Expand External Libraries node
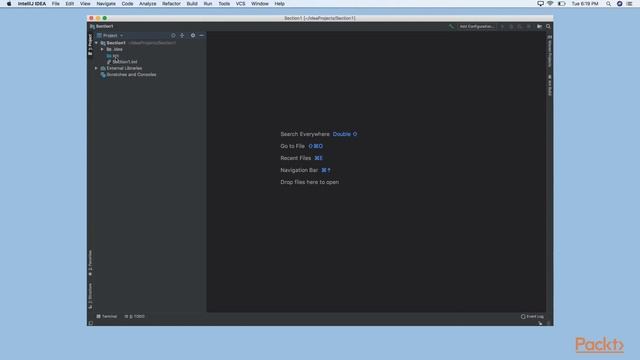640x360 pixels. coord(96,68)
